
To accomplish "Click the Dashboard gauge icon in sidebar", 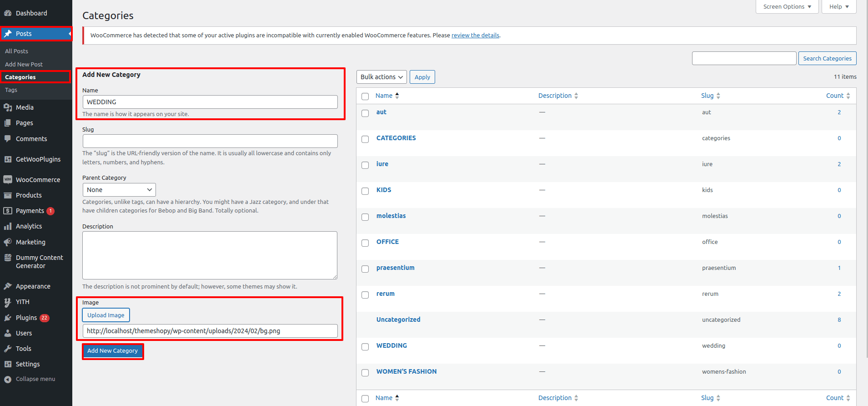I will [8, 13].
